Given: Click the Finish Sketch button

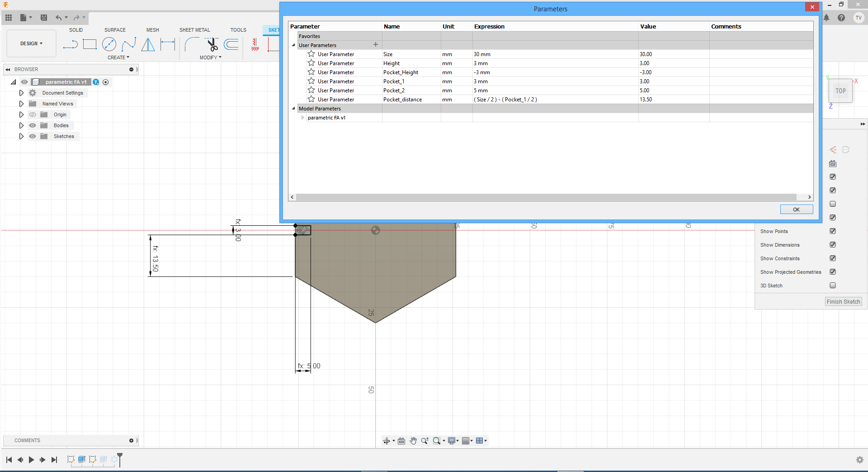Looking at the screenshot, I should [x=843, y=302].
